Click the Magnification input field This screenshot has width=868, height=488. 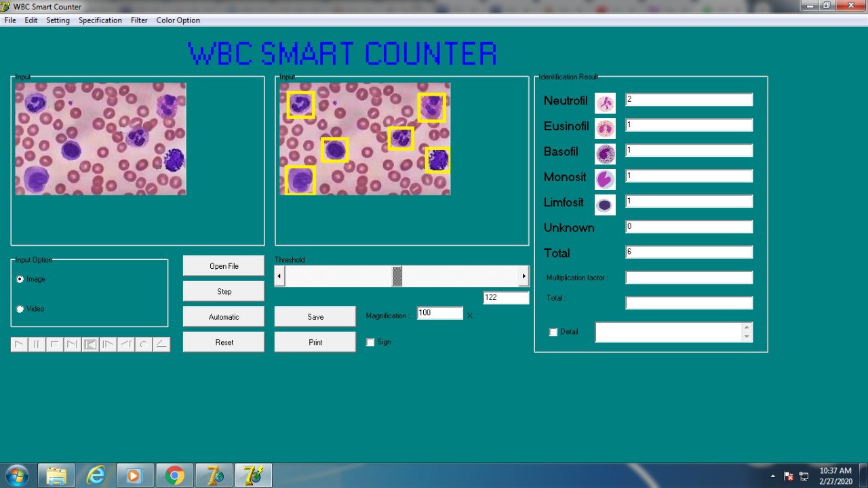439,313
